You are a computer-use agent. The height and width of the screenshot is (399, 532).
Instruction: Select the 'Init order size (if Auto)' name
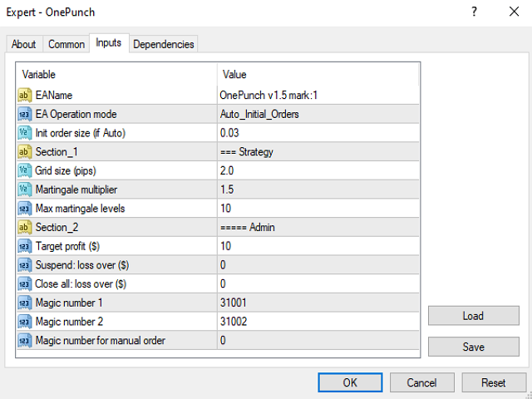tap(81, 133)
